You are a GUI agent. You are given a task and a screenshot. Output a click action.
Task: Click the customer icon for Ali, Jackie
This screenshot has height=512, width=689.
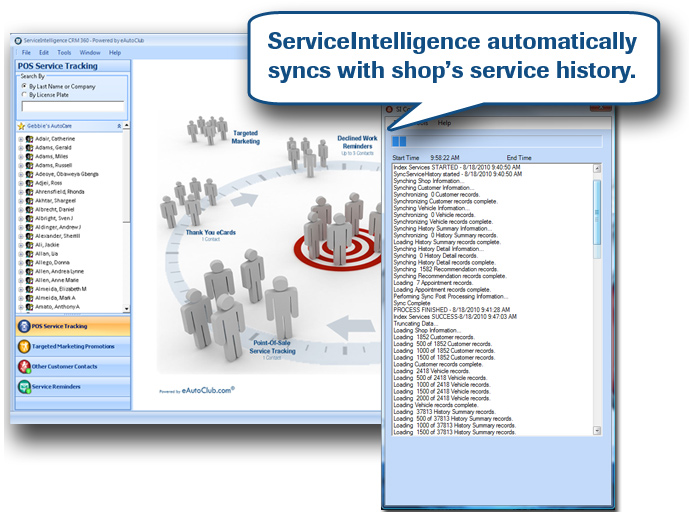coord(29,245)
